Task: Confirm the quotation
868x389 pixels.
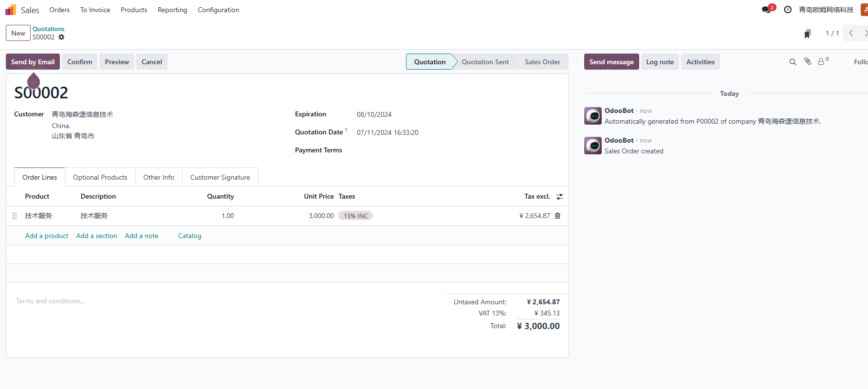Action: 80,62
